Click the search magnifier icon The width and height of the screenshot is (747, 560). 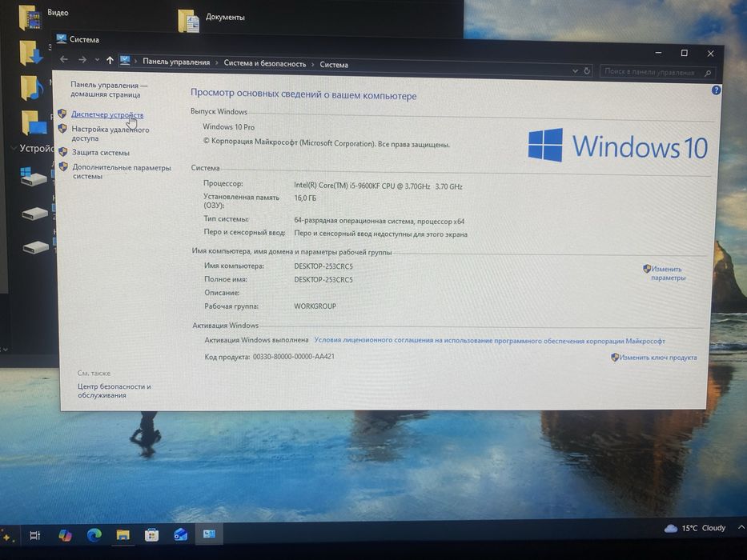(x=708, y=73)
